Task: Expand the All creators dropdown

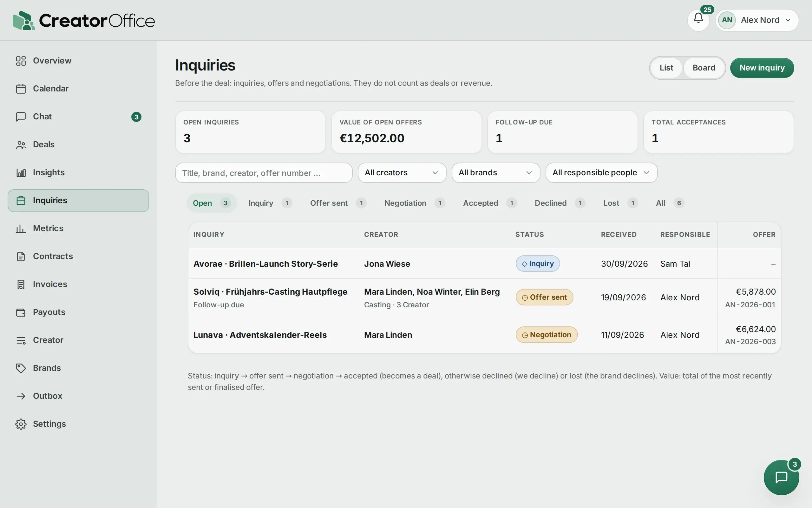Action: tap(402, 173)
